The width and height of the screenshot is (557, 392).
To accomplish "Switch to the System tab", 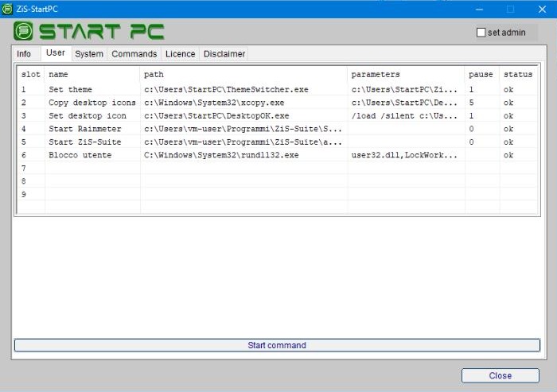I will pos(89,54).
